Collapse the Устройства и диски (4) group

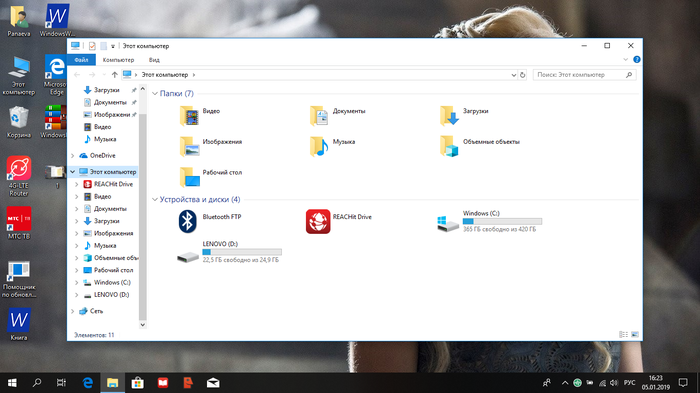[x=155, y=199]
